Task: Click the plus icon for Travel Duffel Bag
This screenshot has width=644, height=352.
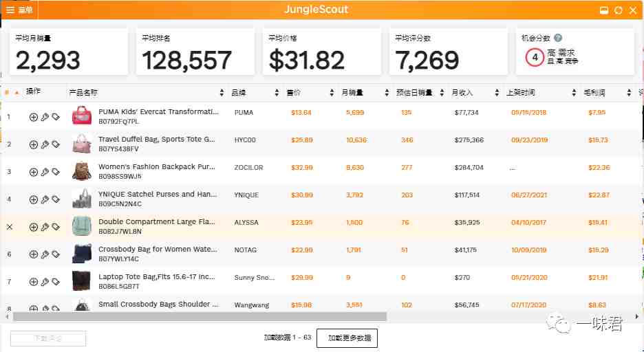Action: coord(34,144)
